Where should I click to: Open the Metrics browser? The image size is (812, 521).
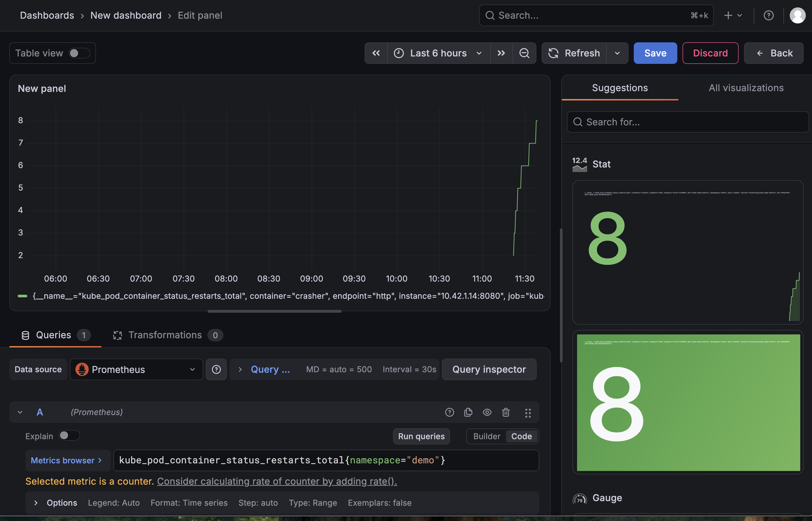[68, 460]
